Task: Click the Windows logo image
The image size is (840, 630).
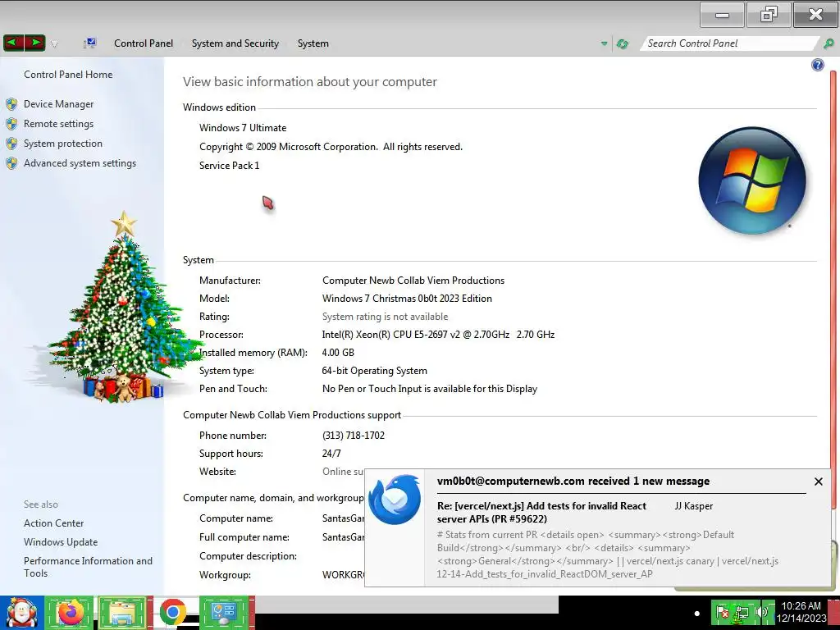Action: (751, 180)
